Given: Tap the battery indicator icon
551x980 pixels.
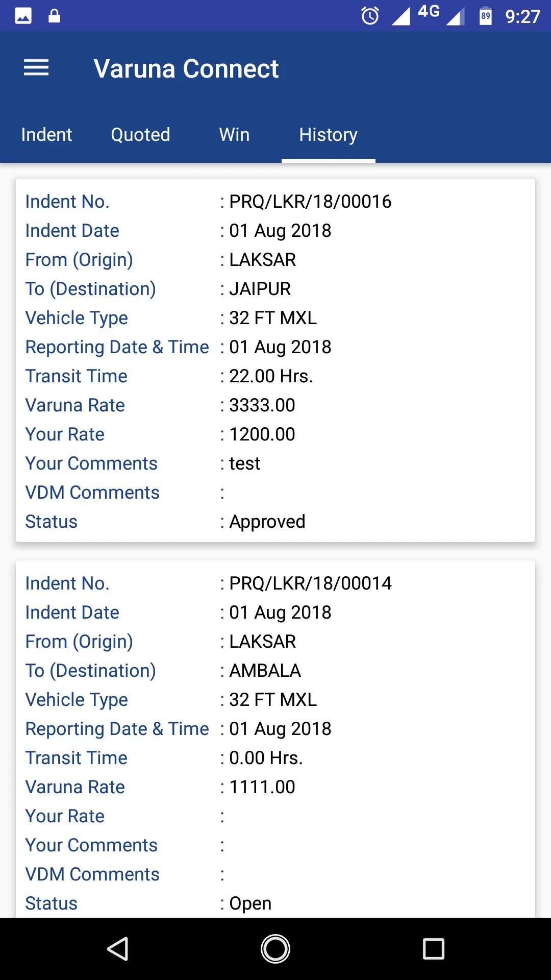Looking at the screenshot, I should (486, 16).
